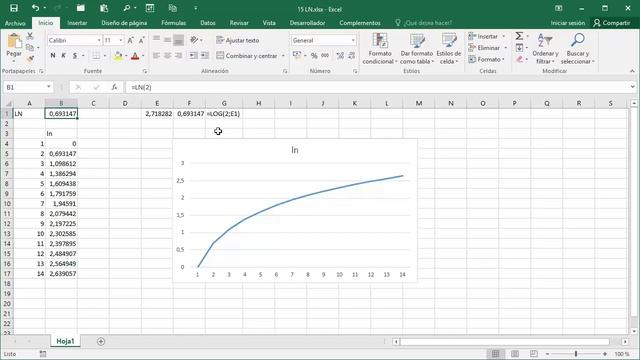The width and height of the screenshot is (640, 360).
Task: Toggle italic K formatting
Action: coord(64,56)
